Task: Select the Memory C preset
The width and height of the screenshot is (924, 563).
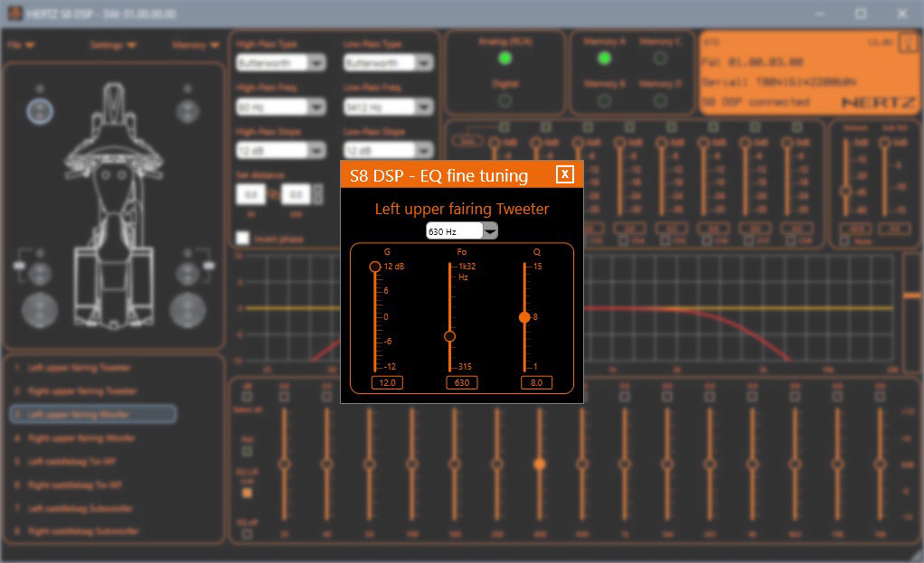Action: point(660,59)
